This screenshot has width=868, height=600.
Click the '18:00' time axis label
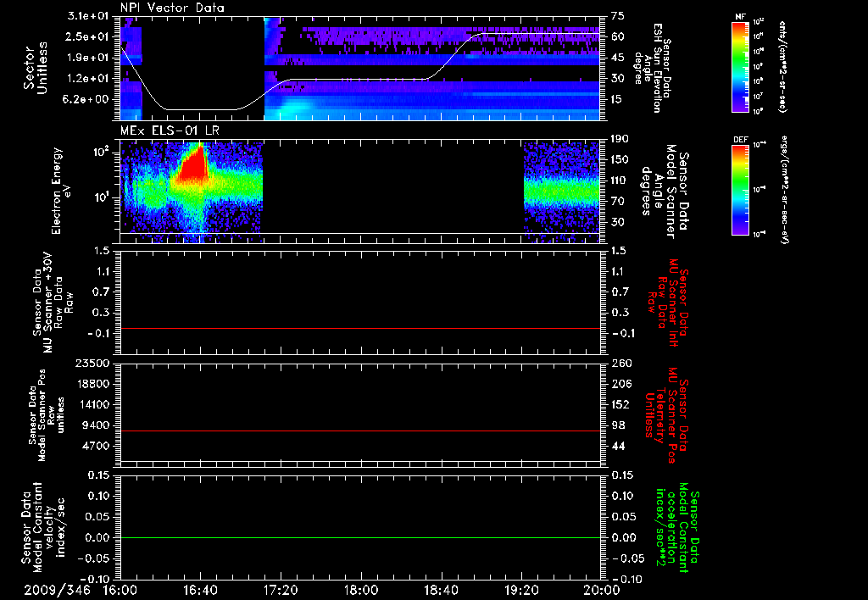coord(361,591)
